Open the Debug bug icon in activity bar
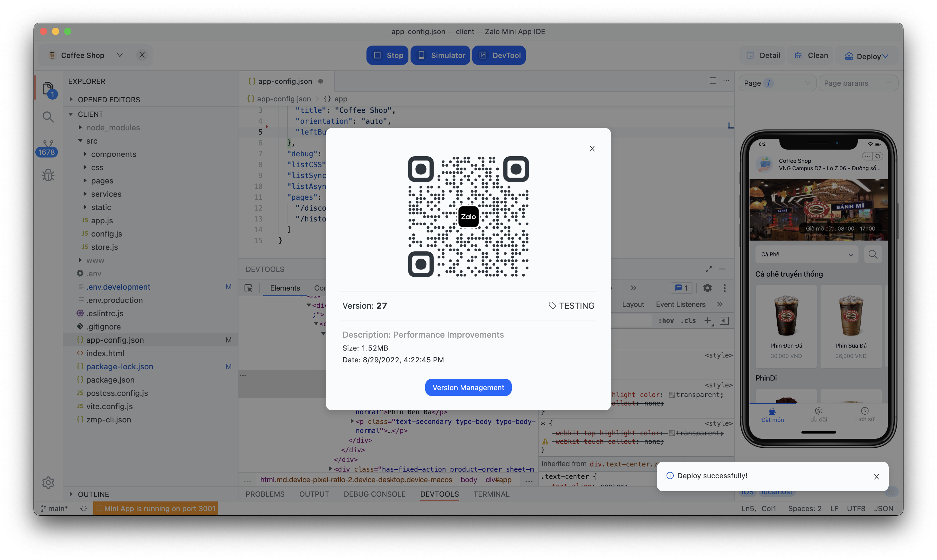 (48, 175)
